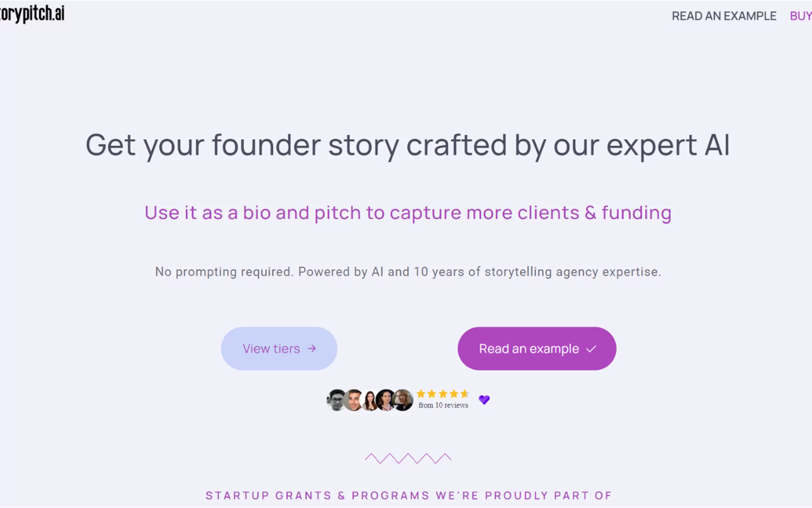Select the grayscale man's avatar with glasses

click(x=336, y=399)
